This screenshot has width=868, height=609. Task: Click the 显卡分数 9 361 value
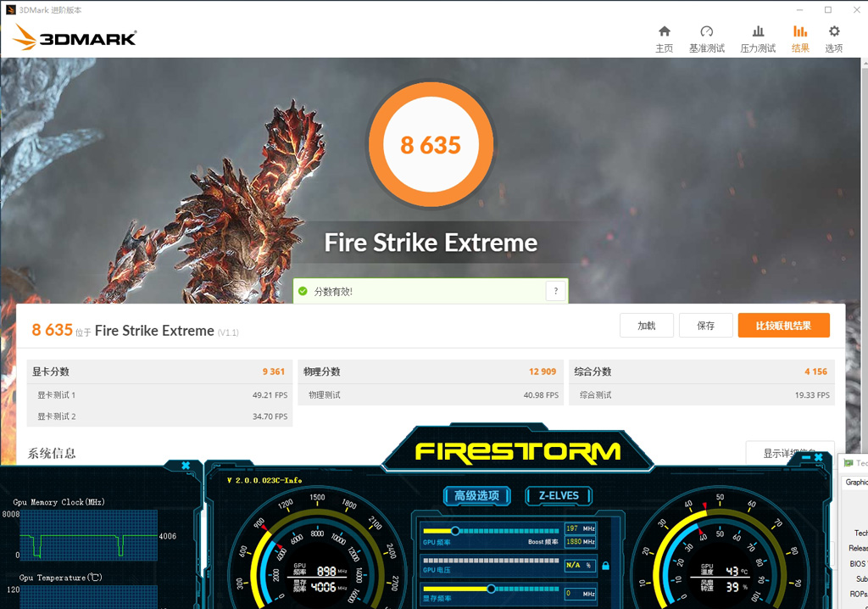[274, 372]
